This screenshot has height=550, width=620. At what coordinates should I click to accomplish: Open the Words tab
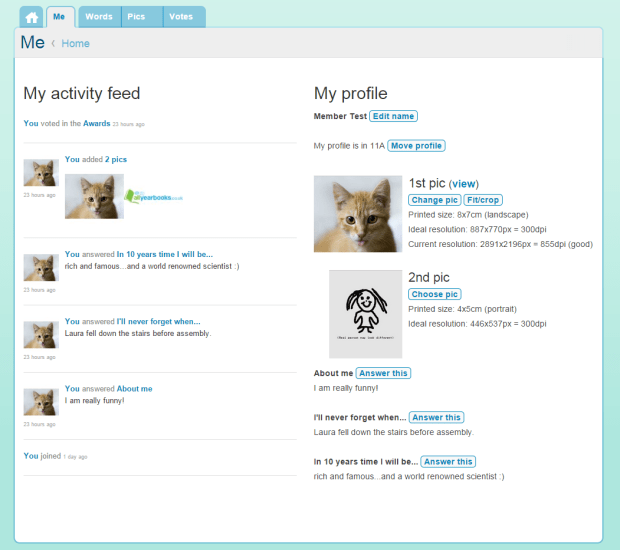point(99,17)
